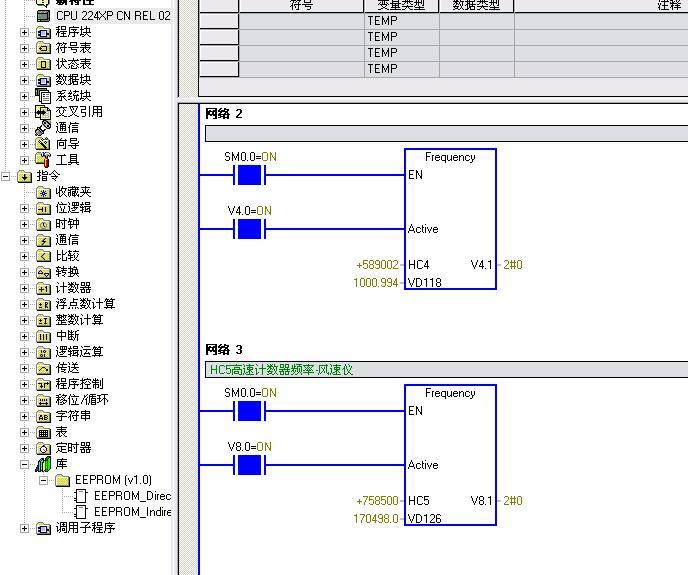This screenshot has height=575, width=688.
Task: Expand the 位逻辑 tree node
Action: point(25,208)
